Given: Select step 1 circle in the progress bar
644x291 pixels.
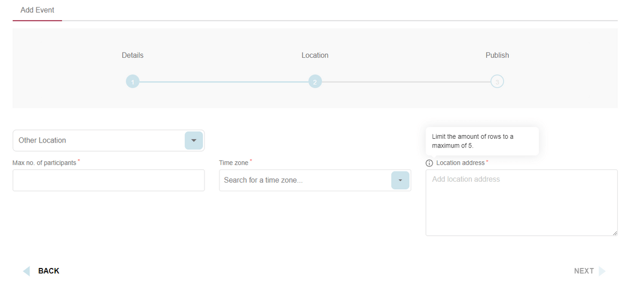Looking at the screenshot, I should point(133,82).
